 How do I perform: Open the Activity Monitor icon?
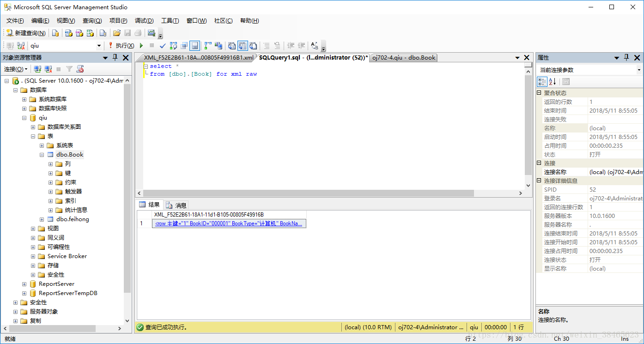pyautogui.click(x=151, y=33)
